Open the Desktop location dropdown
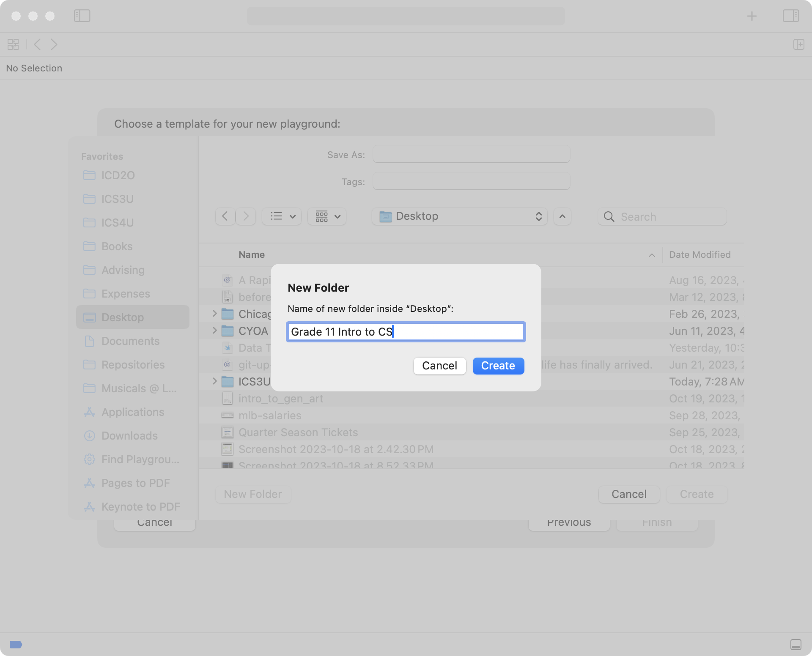The height and width of the screenshot is (656, 812). pyautogui.click(x=459, y=216)
